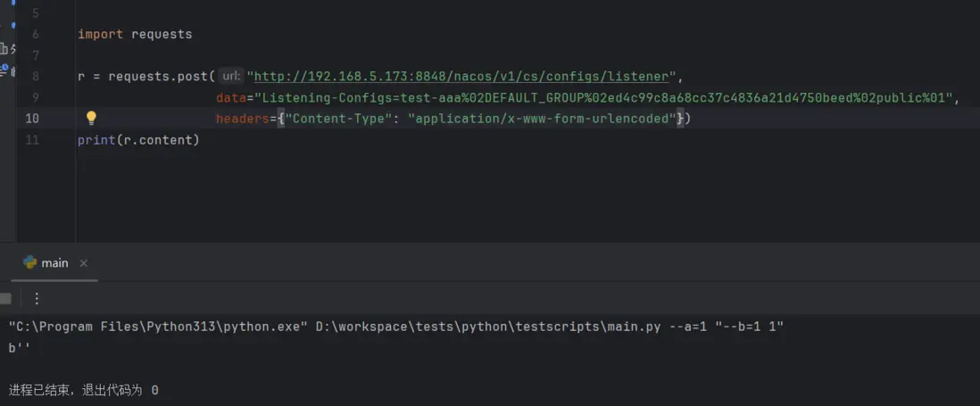The height and width of the screenshot is (406, 980).
Task: Click the print(r.content) statement
Action: [x=138, y=140]
